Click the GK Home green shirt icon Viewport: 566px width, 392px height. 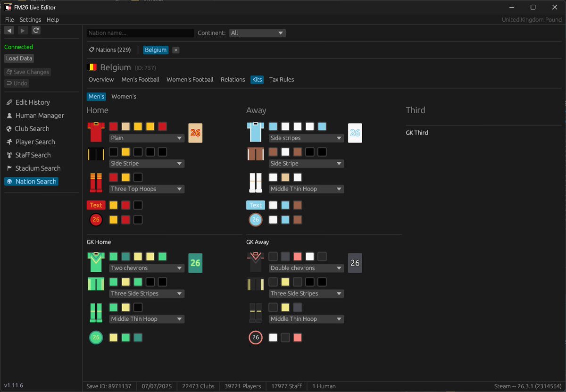96,262
